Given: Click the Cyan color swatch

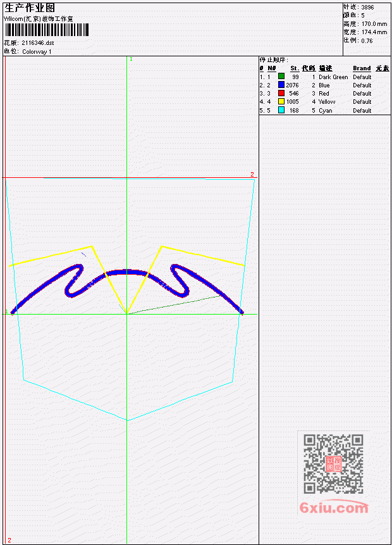Looking at the screenshot, I should coord(281,110).
